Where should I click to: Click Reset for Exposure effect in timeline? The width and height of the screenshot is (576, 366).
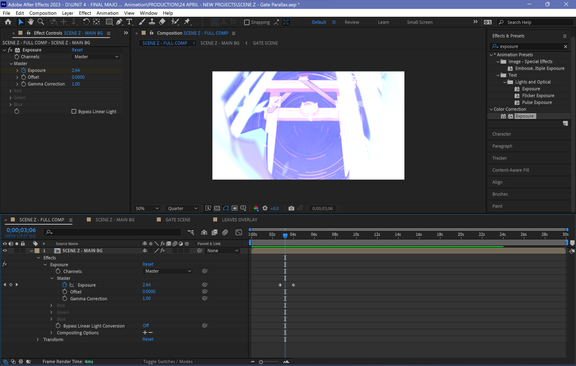point(148,264)
